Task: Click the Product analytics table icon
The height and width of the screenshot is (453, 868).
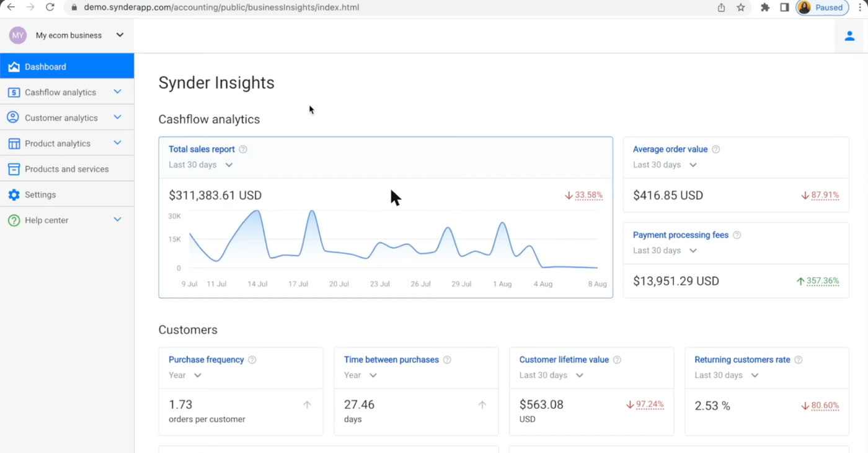Action: click(x=14, y=143)
